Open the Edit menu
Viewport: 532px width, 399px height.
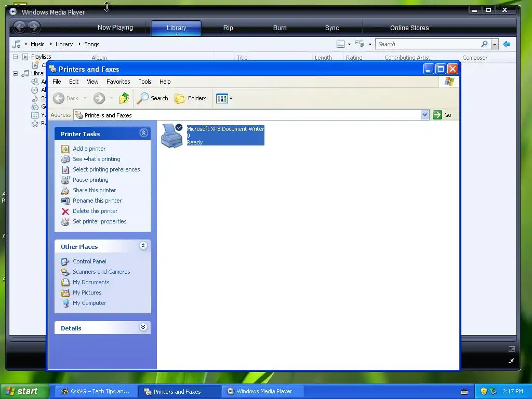pyautogui.click(x=74, y=82)
